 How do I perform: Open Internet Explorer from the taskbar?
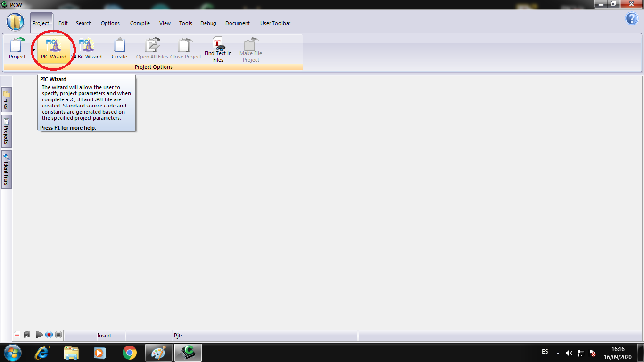[x=42, y=353]
